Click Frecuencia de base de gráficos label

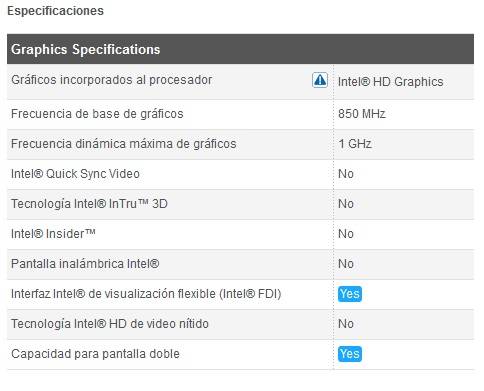97,114
